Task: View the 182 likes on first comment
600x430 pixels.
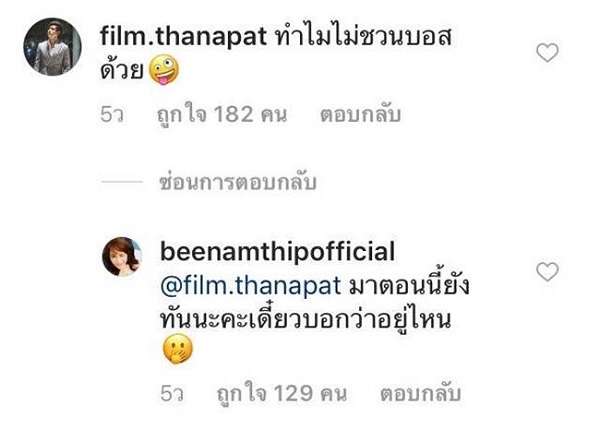Action: coord(222,114)
